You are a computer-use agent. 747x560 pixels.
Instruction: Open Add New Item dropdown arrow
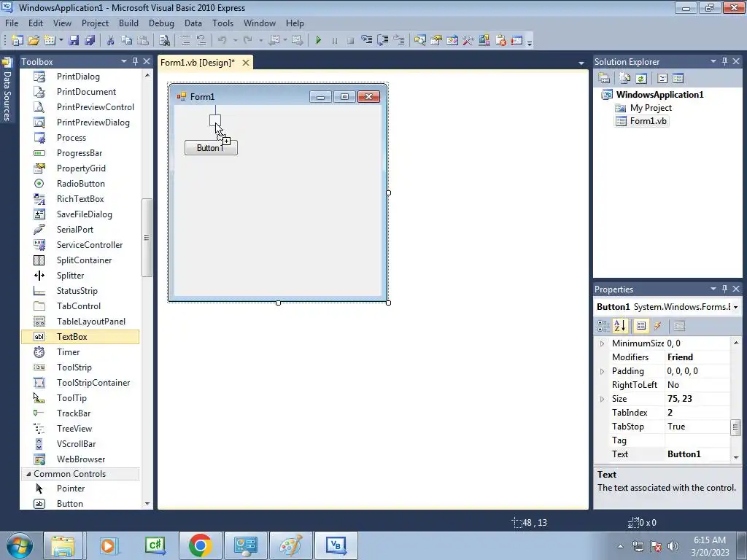61,41
